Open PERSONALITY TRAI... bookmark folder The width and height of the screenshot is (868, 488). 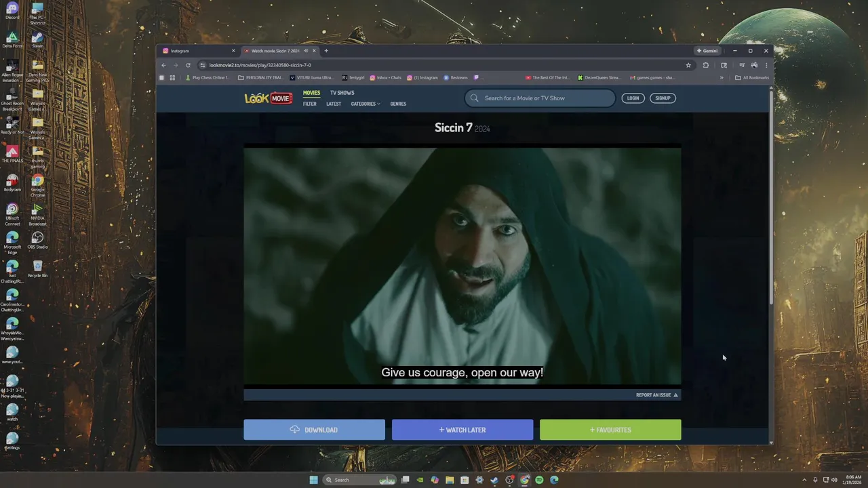(x=261, y=78)
